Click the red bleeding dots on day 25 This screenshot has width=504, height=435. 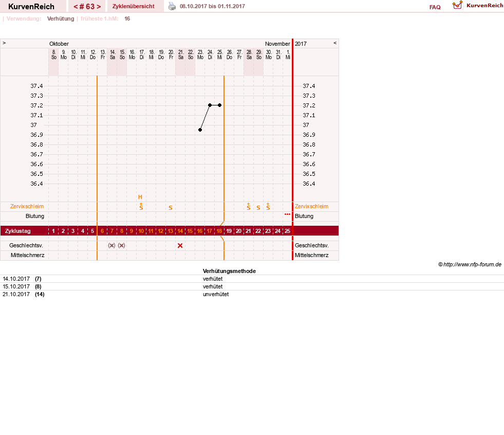coord(287,214)
